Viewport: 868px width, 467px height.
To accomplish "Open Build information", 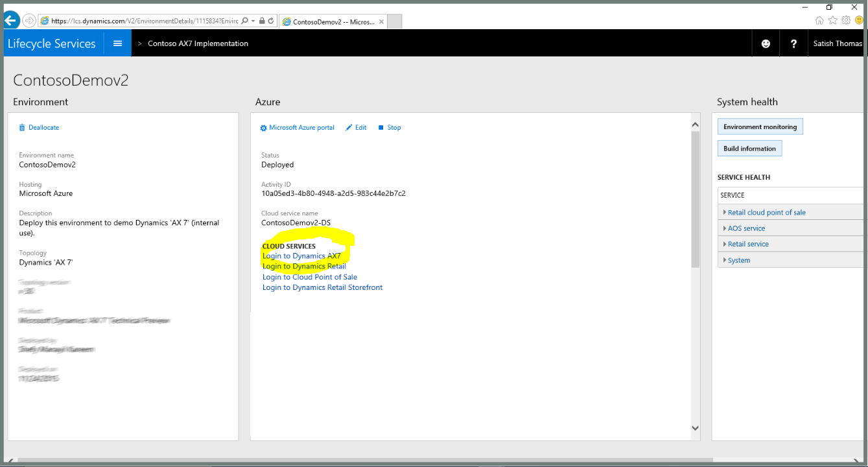I will click(749, 149).
